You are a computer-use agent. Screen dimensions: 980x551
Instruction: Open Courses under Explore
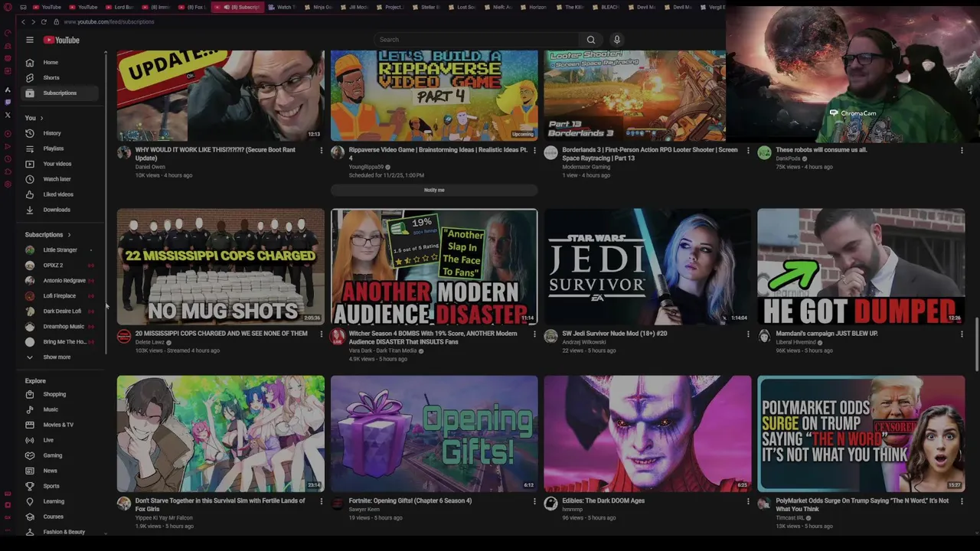[61, 517]
